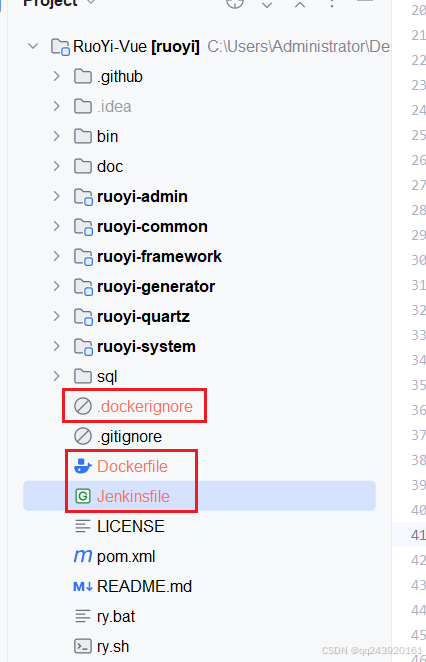Image resolution: width=426 pixels, height=662 pixels.
Task: Collapse the RuoYi-Vue project root node
Action: (x=33, y=46)
